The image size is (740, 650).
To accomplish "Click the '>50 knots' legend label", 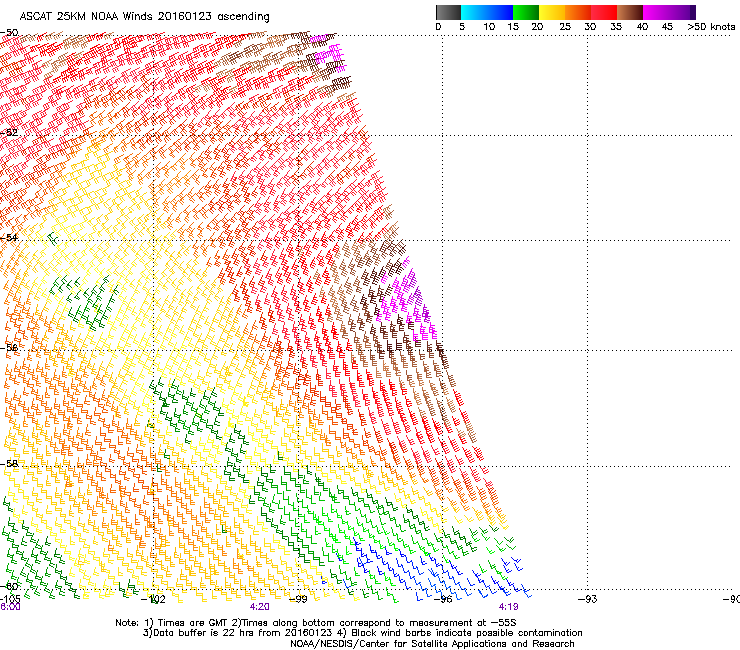I will point(711,27).
